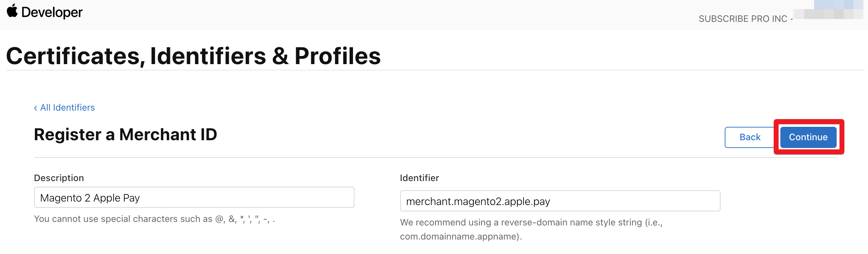The image size is (868, 254).
Task: Click the word Magento in Description field
Action: click(61, 198)
